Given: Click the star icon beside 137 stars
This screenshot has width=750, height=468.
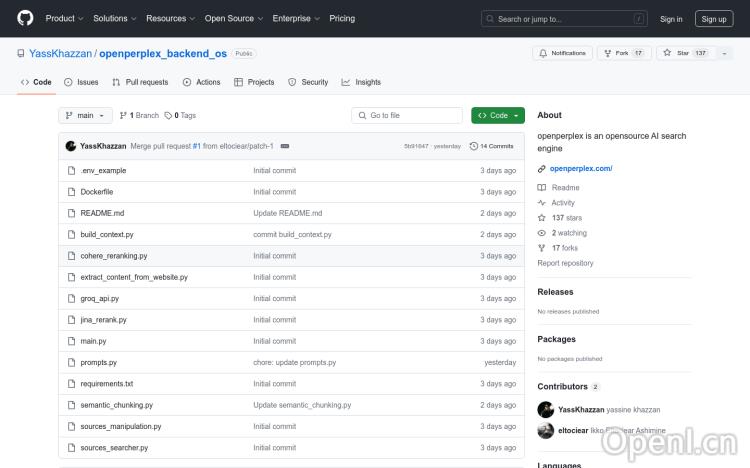Looking at the screenshot, I should pos(541,218).
